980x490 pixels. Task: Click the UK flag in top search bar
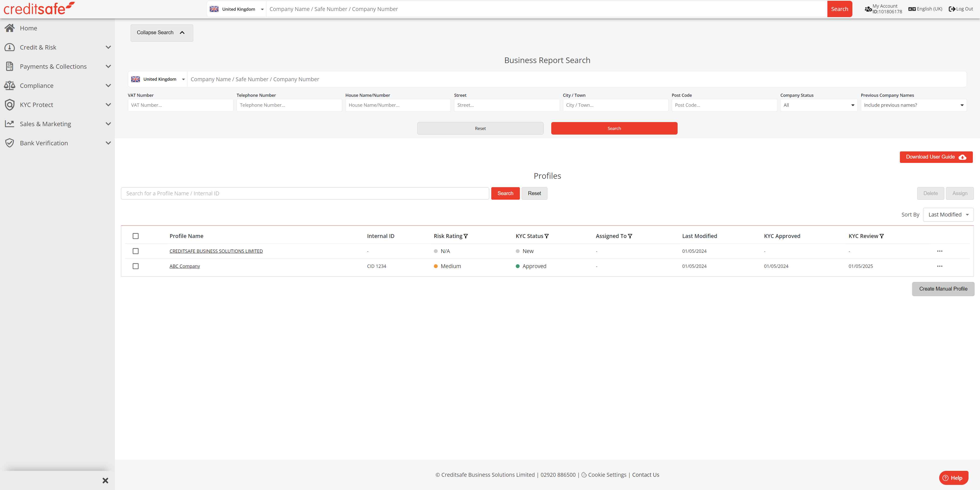[214, 9]
